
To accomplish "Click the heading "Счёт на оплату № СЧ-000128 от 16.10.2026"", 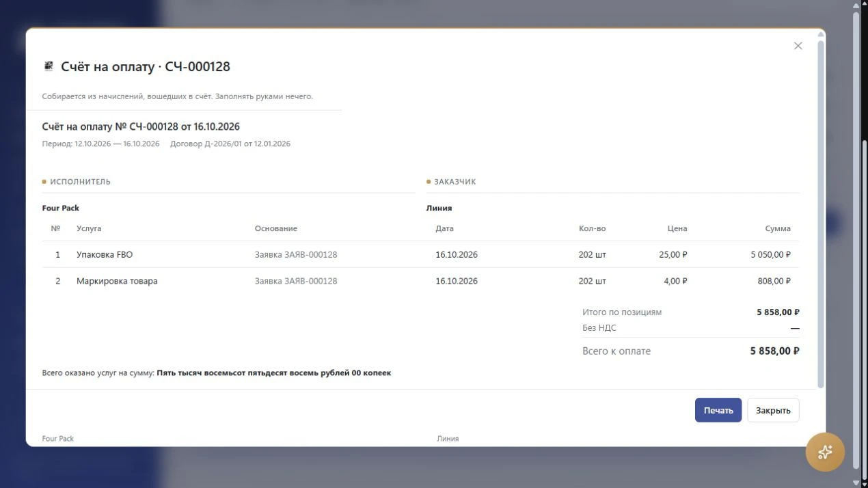I will [141, 126].
